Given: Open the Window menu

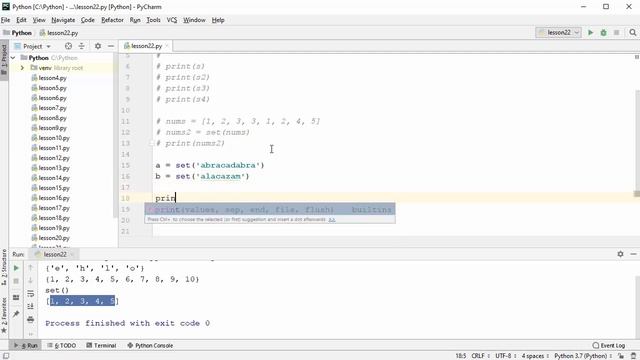Looking at the screenshot, I should point(194,20).
